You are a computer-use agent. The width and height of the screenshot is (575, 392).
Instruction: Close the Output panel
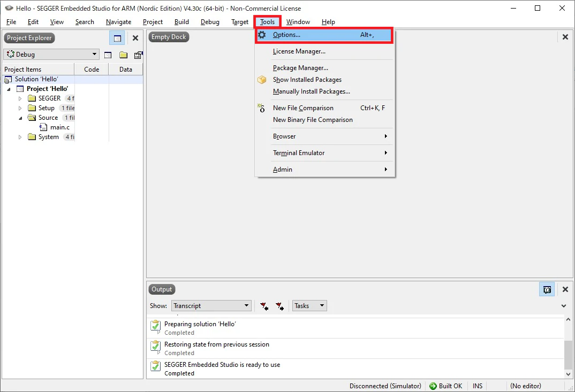point(565,289)
